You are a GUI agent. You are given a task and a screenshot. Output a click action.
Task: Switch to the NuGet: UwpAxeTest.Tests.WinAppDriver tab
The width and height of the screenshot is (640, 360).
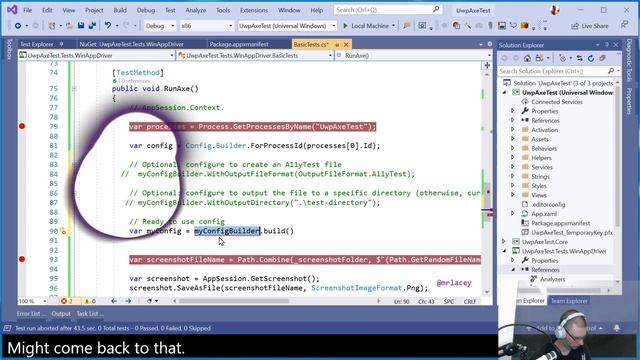[x=131, y=44]
